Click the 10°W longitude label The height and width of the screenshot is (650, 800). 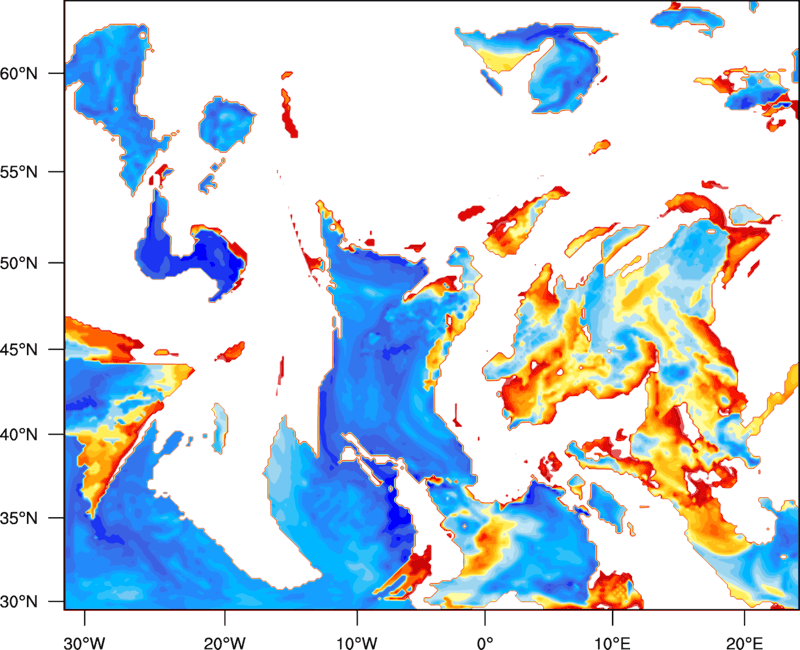357,643
